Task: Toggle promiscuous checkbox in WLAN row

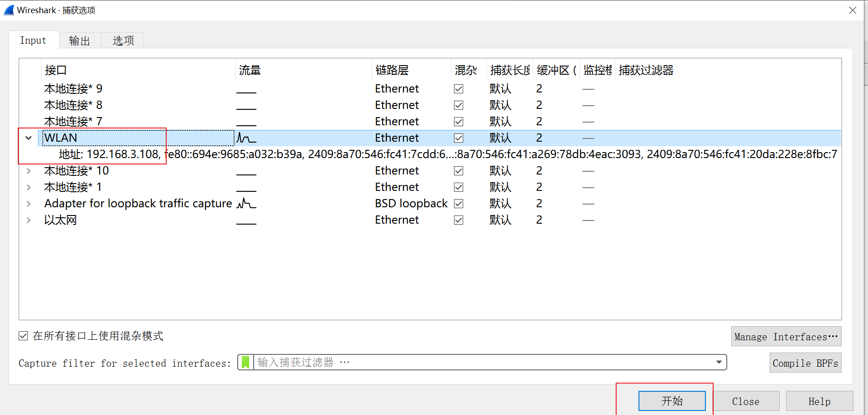Action: pyautogui.click(x=459, y=138)
